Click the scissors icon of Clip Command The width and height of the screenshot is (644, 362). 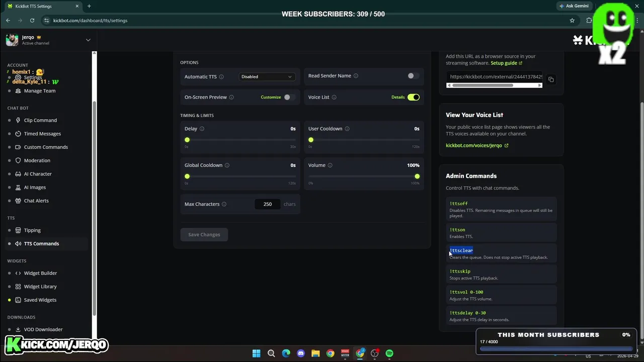tap(18, 120)
